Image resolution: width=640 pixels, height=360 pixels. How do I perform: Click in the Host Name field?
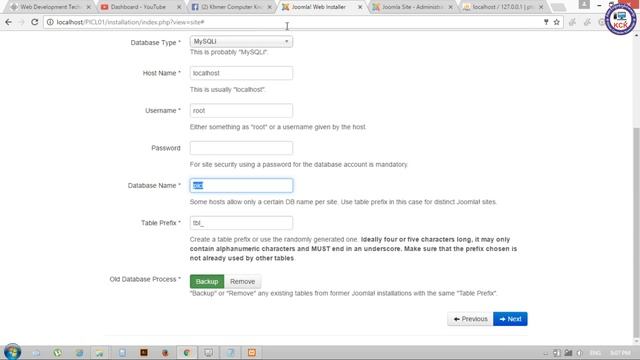(241, 73)
